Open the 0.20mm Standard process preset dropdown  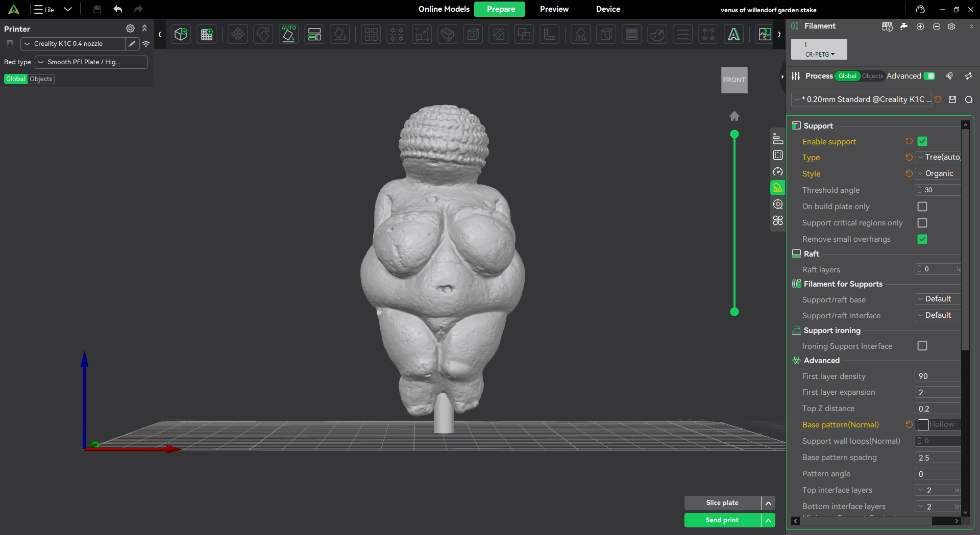click(x=862, y=99)
